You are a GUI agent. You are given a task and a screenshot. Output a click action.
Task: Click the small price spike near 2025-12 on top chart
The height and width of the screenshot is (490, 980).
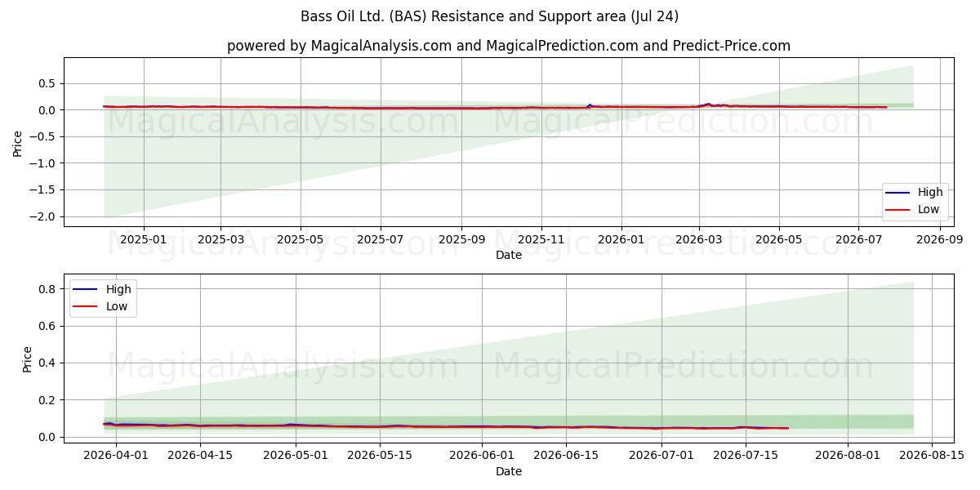tap(590, 105)
